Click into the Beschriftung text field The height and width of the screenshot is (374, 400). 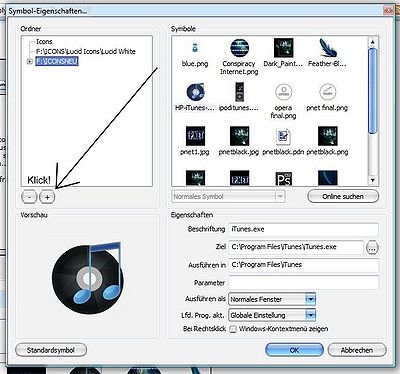(303, 229)
